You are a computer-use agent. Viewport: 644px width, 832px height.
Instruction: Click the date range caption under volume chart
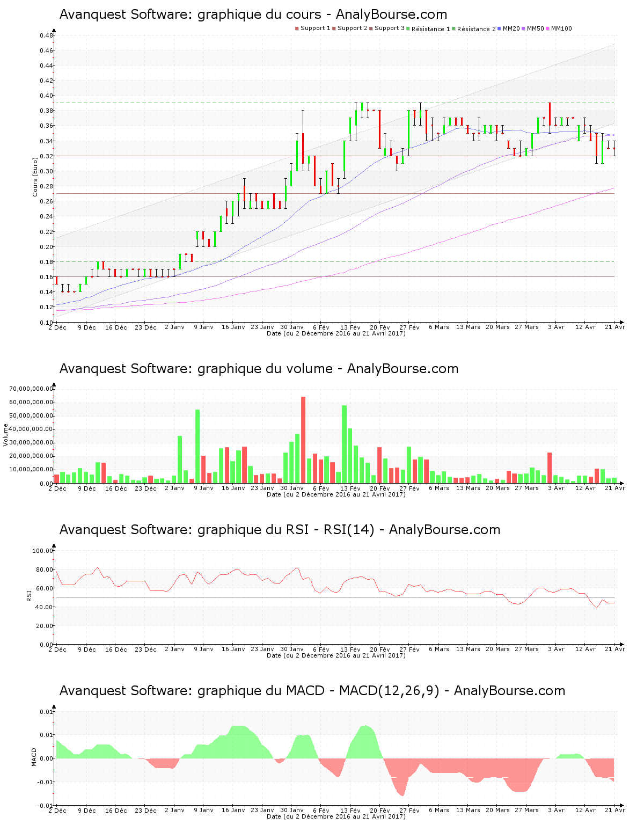click(x=336, y=494)
